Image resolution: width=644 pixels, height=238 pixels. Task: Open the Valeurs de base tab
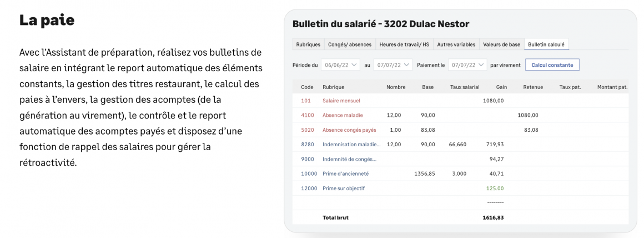click(501, 44)
